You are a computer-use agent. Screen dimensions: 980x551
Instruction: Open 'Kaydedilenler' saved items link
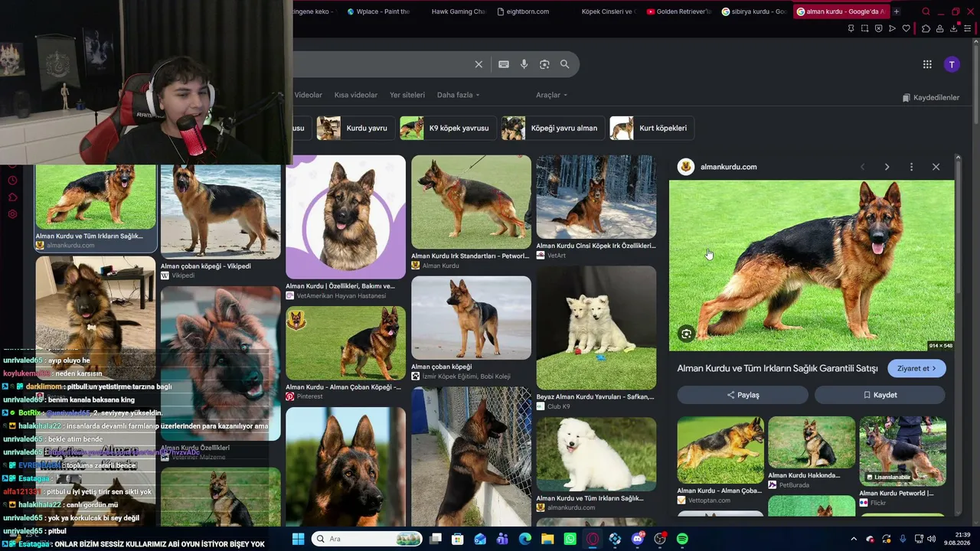click(x=930, y=98)
